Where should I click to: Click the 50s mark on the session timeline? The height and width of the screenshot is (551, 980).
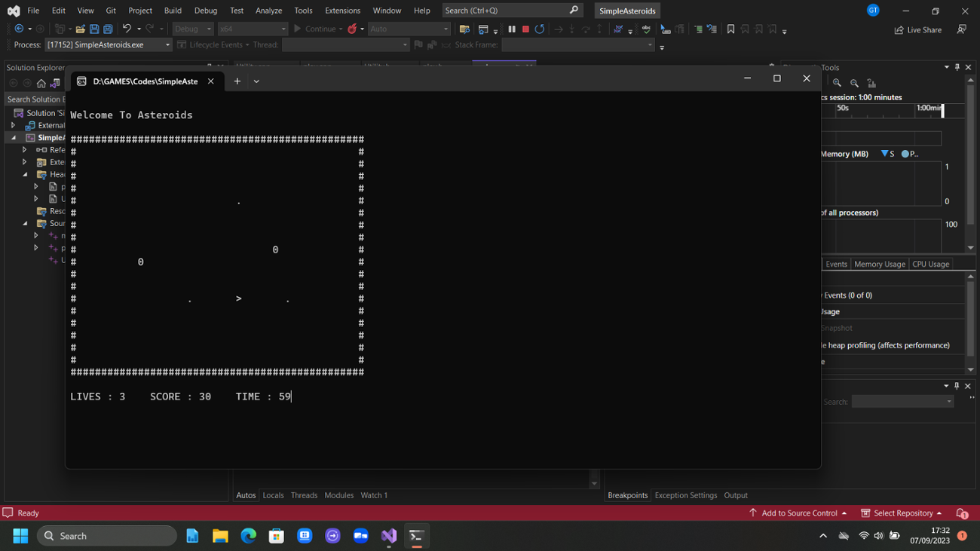[842, 108]
